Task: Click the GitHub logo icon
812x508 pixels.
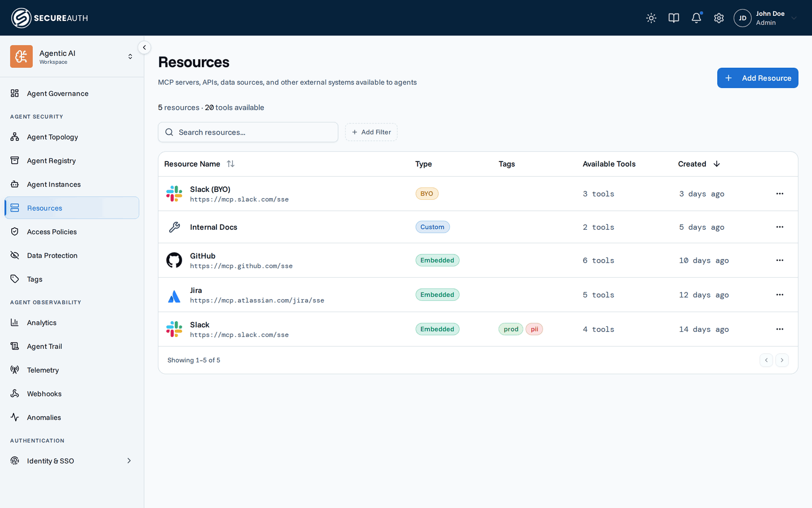Action: pos(174,260)
